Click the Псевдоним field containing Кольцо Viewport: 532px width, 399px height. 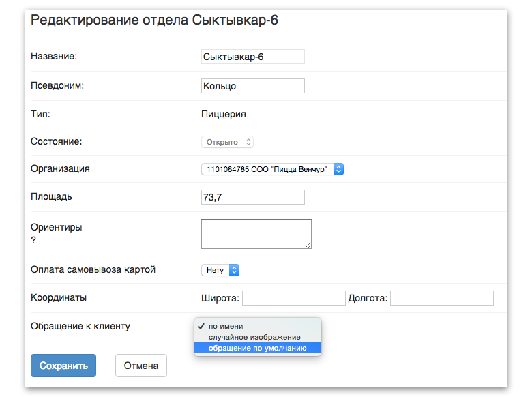(253, 86)
